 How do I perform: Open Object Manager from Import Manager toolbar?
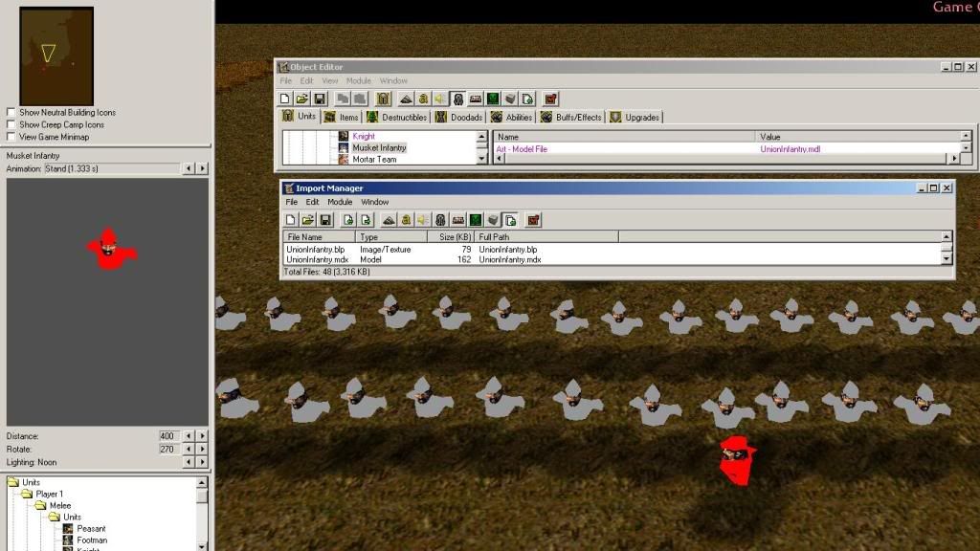click(493, 220)
